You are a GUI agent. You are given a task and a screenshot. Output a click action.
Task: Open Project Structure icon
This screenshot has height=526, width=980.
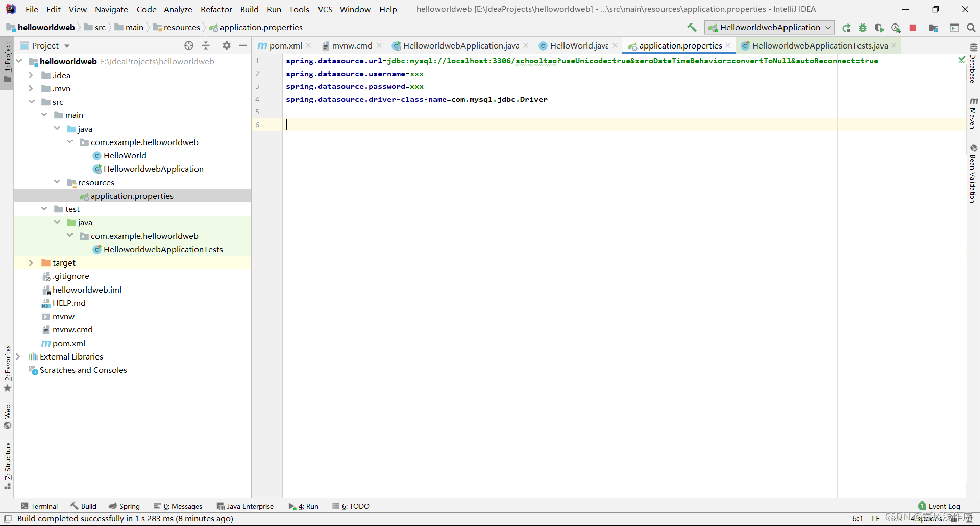[934, 28]
